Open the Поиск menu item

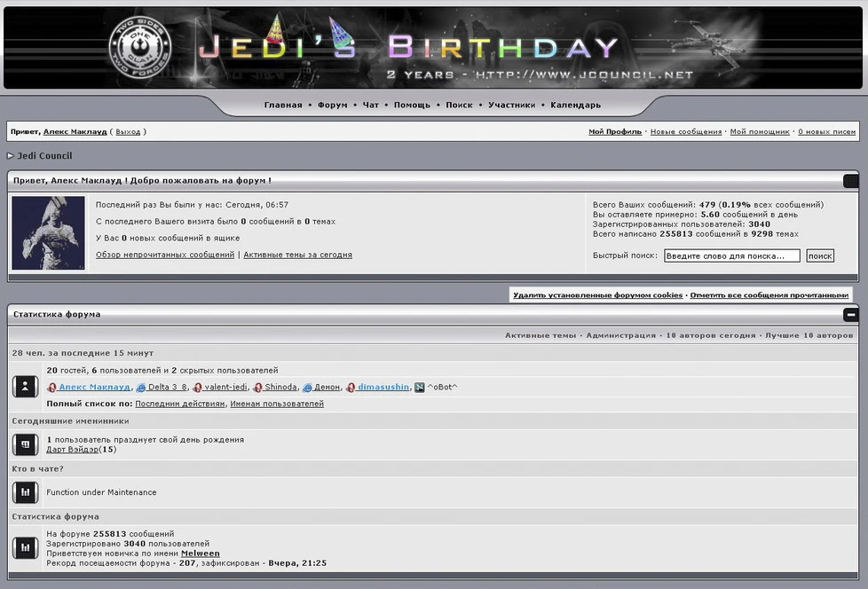tap(459, 105)
